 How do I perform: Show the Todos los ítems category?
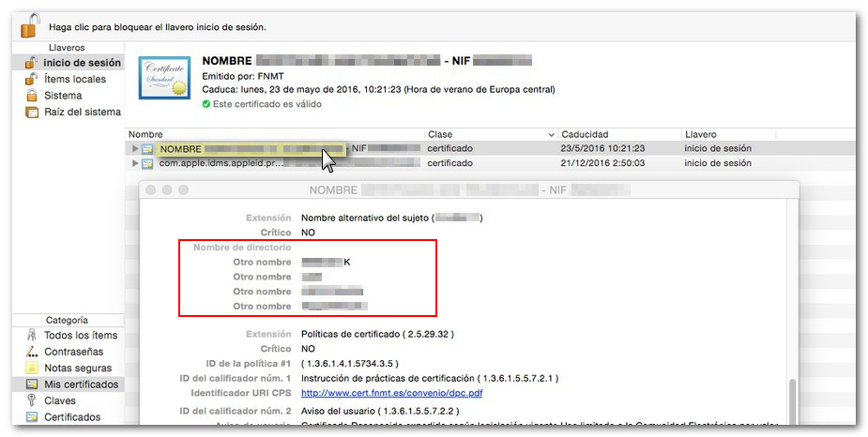tap(81, 336)
